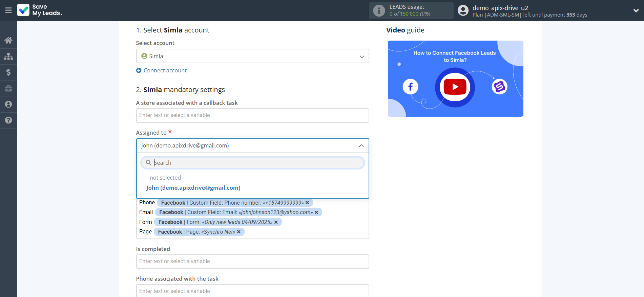Expand the demo_apix-drive_u2 account menu
The image size is (644, 297).
coord(636,10)
